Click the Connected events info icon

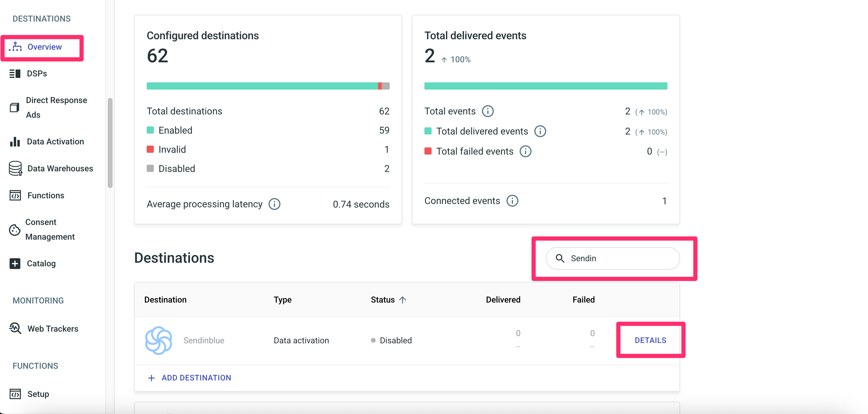point(512,201)
